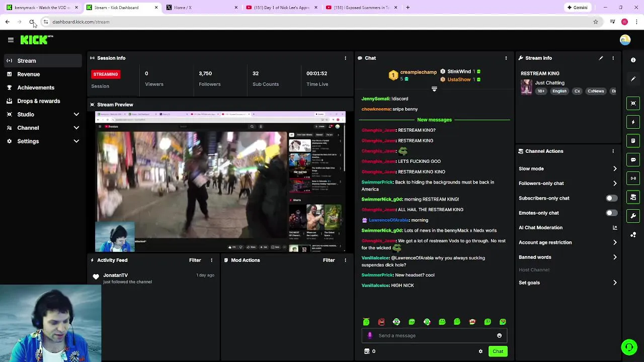Open Session Info options menu
644x362 pixels.
point(345,58)
